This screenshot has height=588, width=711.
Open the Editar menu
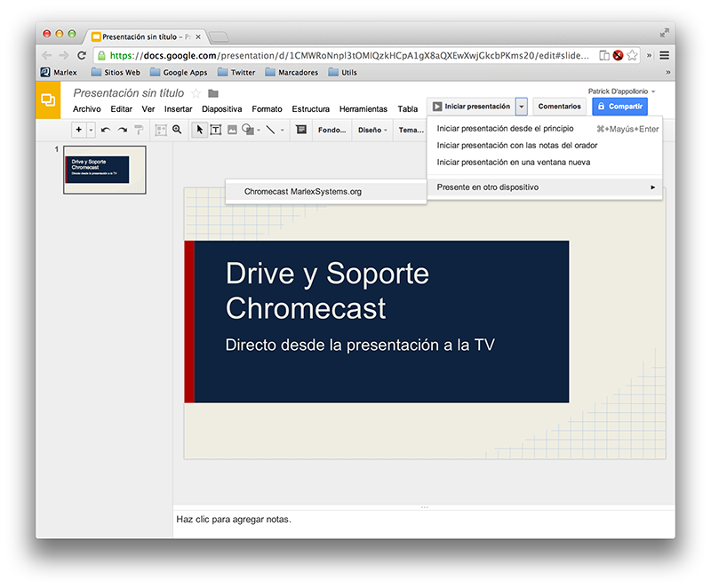[x=121, y=109]
